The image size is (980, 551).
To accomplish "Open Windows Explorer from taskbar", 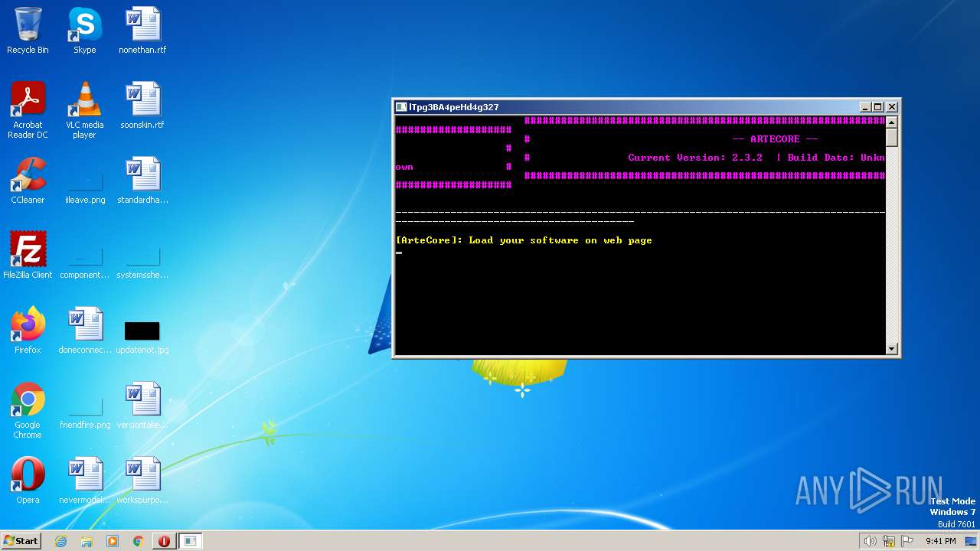I will tap(87, 541).
